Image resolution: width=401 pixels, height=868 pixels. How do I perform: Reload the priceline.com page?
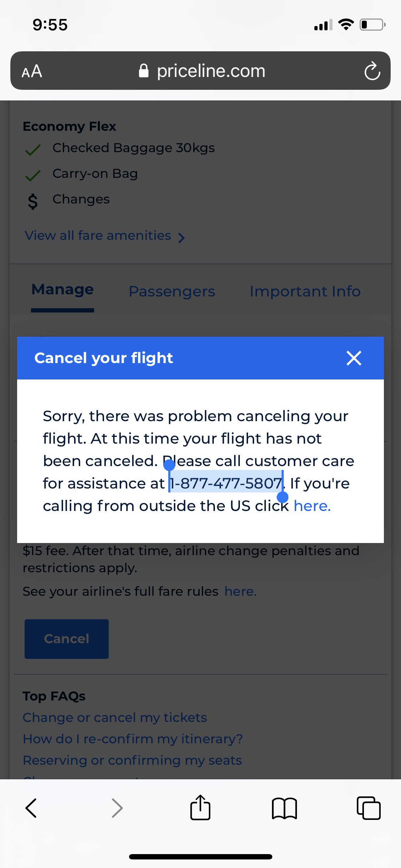point(372,71)
